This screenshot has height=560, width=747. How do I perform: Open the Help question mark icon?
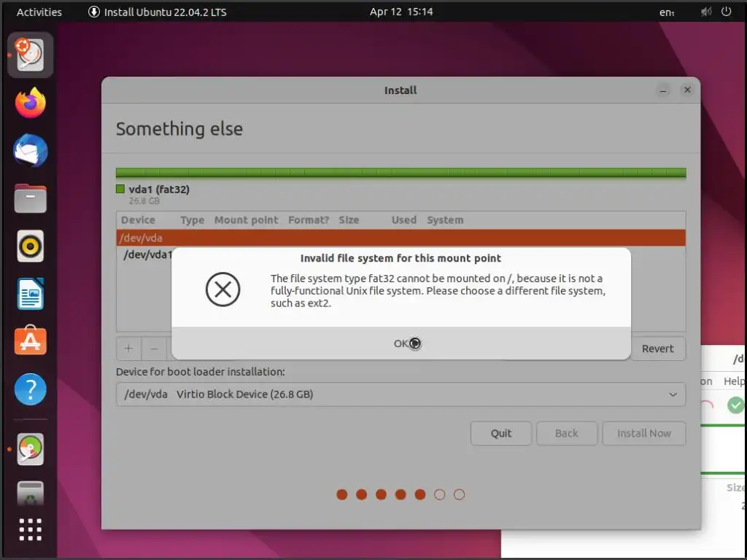31,389
